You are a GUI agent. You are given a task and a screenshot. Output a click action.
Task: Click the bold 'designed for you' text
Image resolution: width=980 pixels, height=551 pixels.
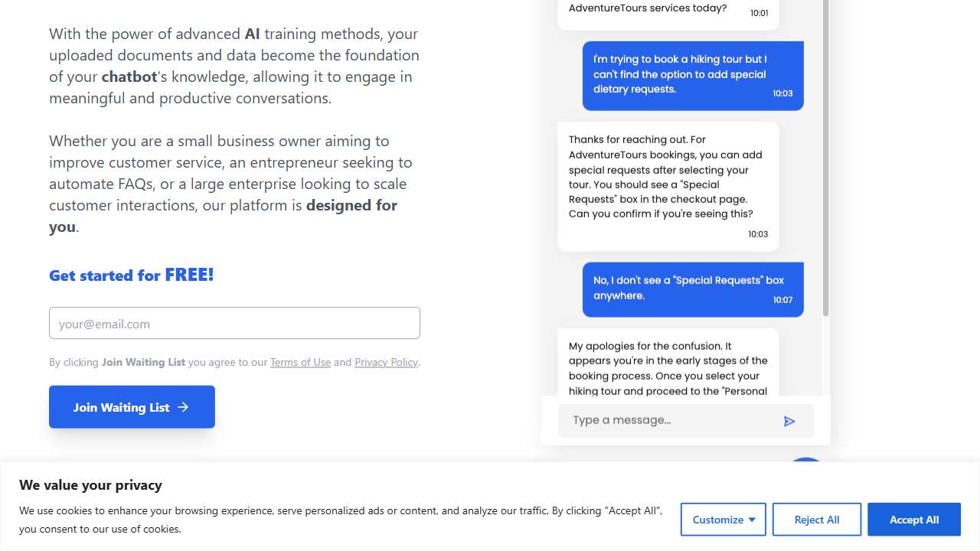click(351, 205)
